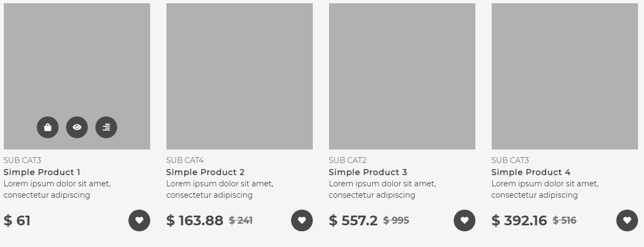Favorite Simple Product 2 with heart button

point(302,220)
